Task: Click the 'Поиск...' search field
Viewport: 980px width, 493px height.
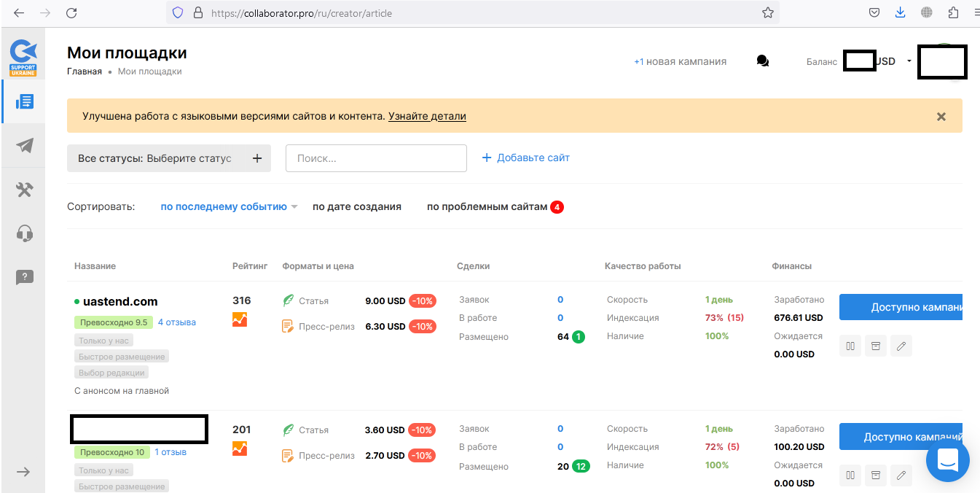Action: [x=376, y=158]
